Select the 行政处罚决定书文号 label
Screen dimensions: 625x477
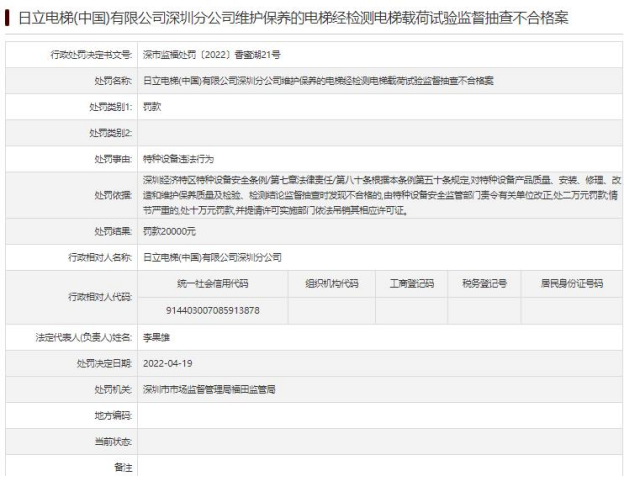pyautogui.click(x=91, y=55)
